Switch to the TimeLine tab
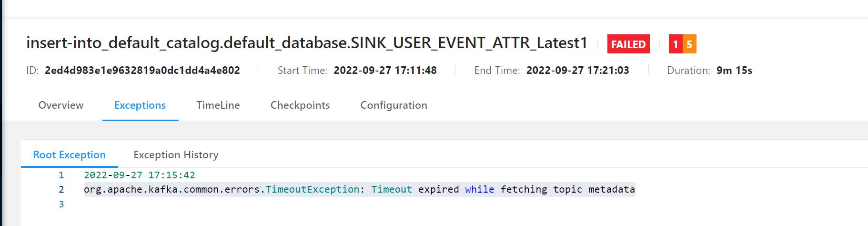The image size is (868, 226). tap(218, 105)
